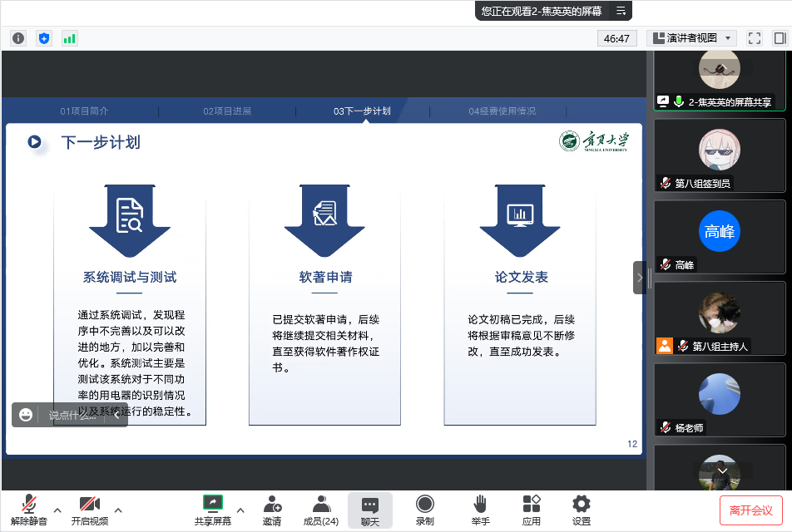This screenshot has height=532, width=792.
Task: Open the 演讲者视图 view dropdown
Action: (691, 38)
